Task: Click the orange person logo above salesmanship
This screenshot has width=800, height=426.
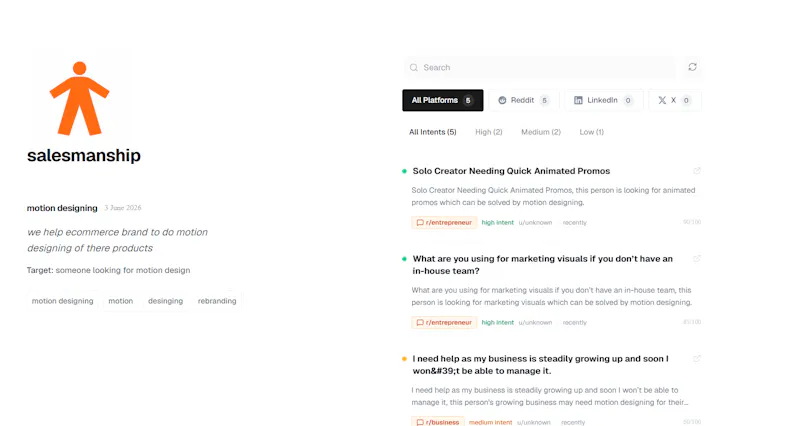Action: (x=80, y=98)
